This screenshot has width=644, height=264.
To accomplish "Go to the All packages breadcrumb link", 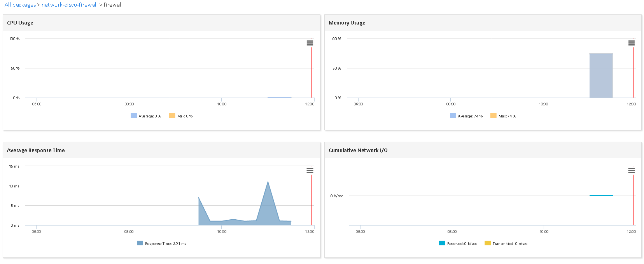I will click(20, 5).
